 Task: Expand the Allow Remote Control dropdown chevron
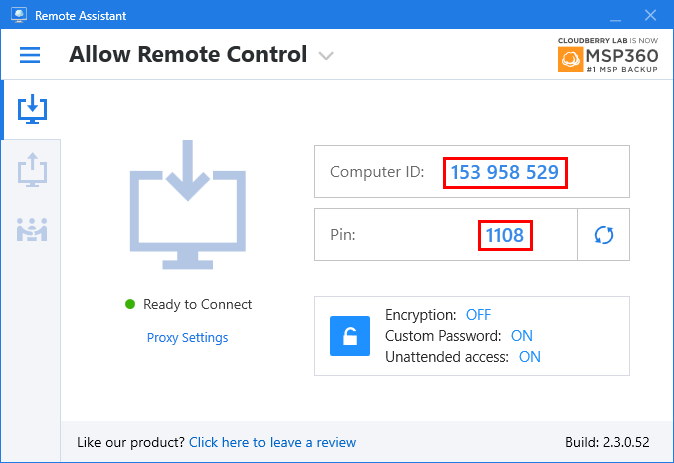[326, 56]
